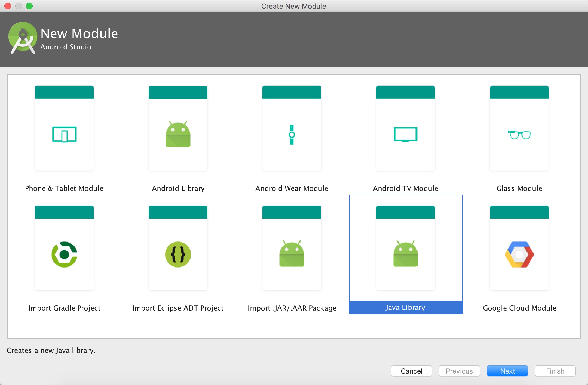This screenshot has width=588, height=385.
Task: Select the Android TV screen icon
Action: click(406, 134)
